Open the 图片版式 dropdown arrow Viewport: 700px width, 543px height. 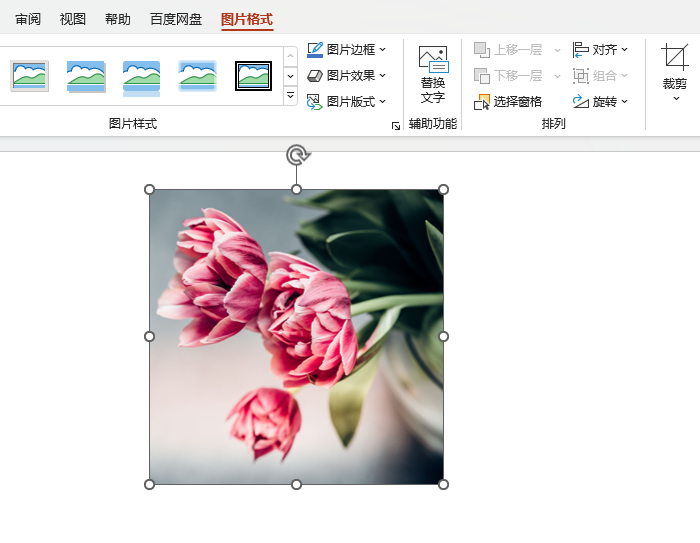pyautogui.click(x=383, y=102)
